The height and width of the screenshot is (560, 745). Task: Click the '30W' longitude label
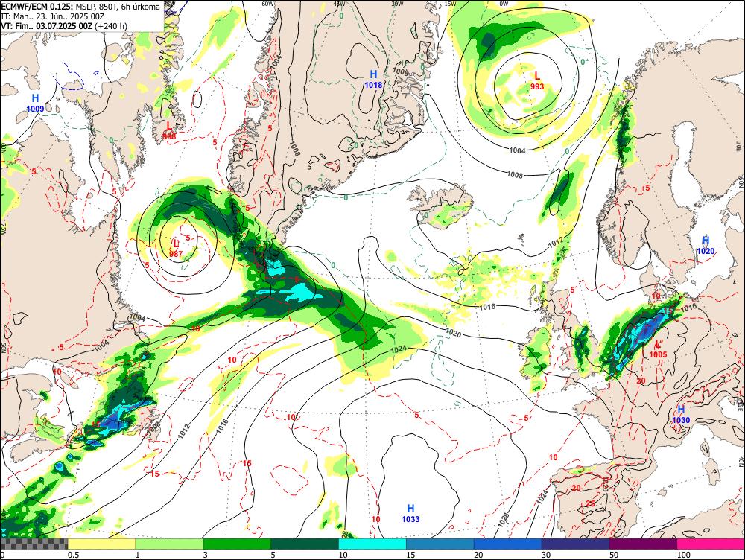pyautogui.click(x=397, y=3)
